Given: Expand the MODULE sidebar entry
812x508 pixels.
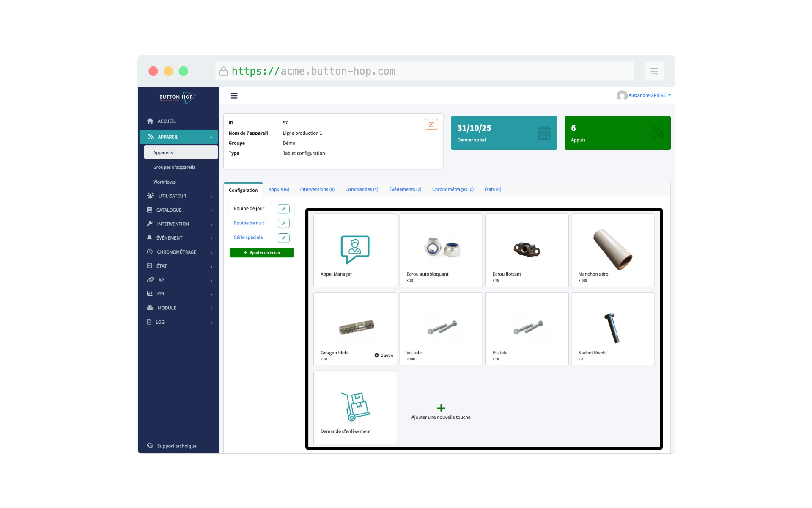Looking at the screenshot, I should [167, 308].
